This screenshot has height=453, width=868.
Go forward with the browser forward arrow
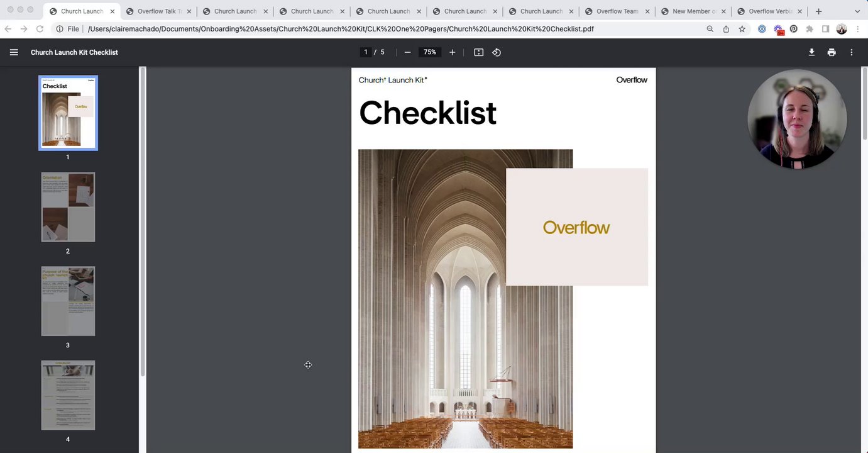tap(24, 29)
